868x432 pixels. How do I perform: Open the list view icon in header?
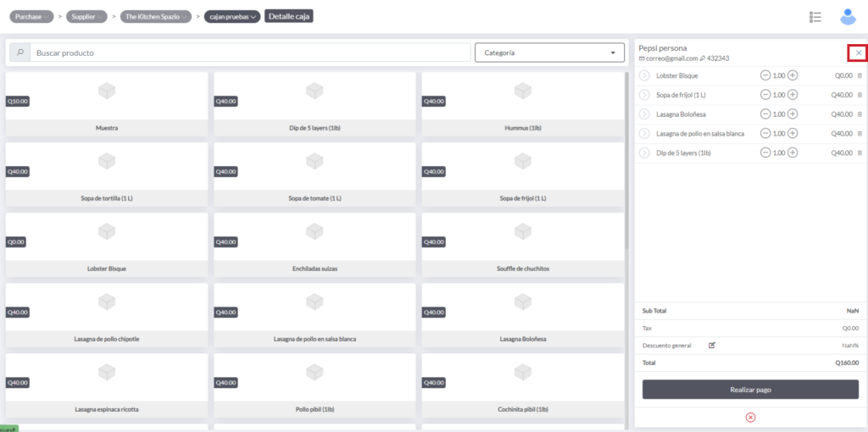pyautogui.click(x=815, y=17)
